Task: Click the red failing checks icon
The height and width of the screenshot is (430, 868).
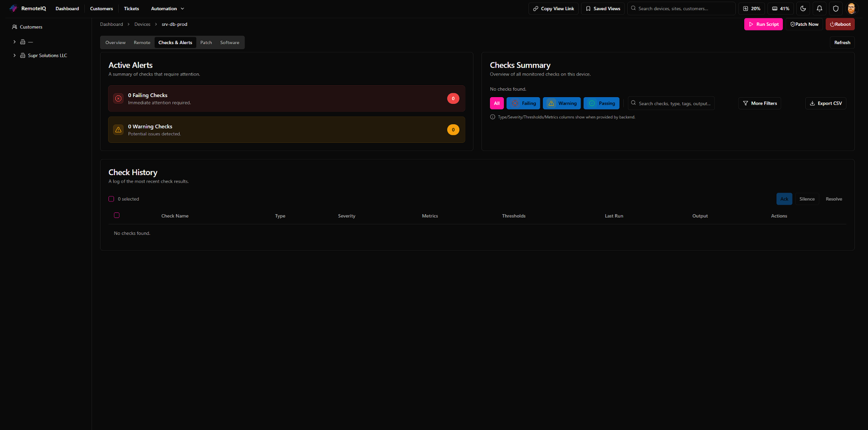Action: pos(119,98)
